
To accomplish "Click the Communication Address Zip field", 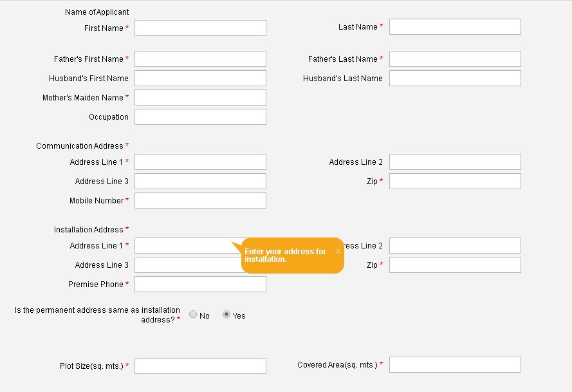I will pos(455,181).
